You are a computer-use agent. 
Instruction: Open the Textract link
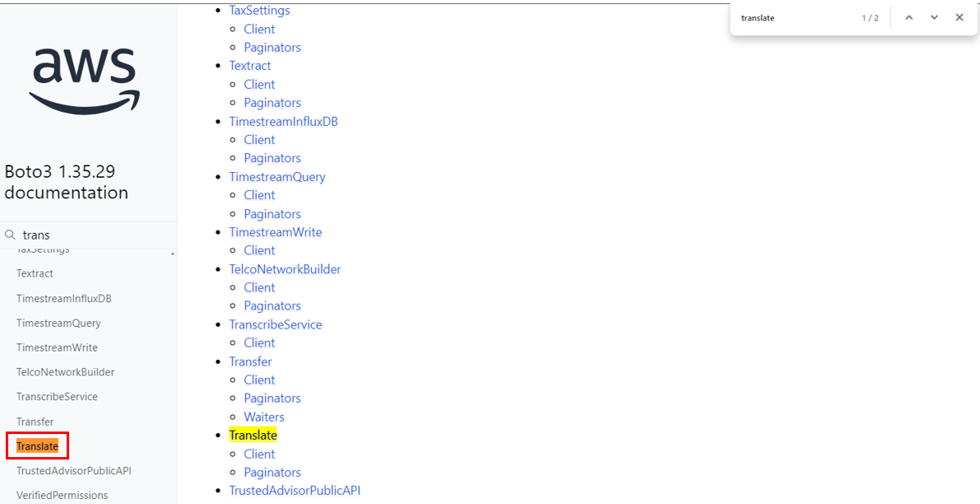(250, 65)
